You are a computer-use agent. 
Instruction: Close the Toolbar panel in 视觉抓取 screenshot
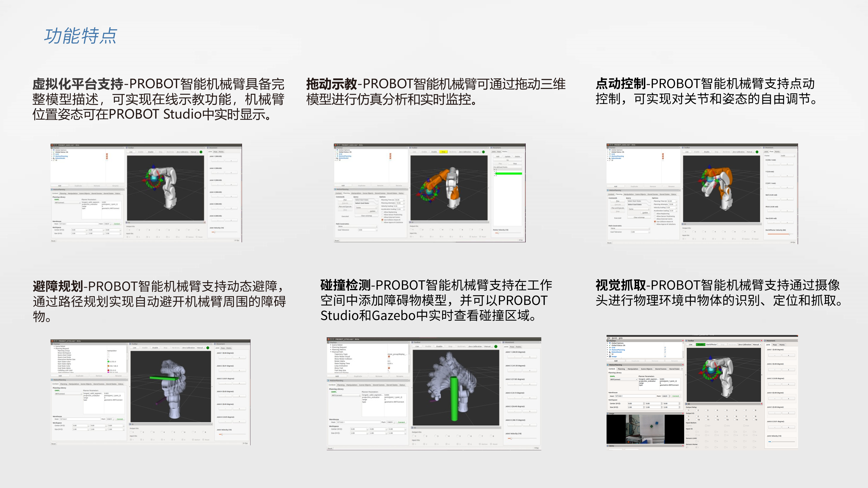[762, 340]
